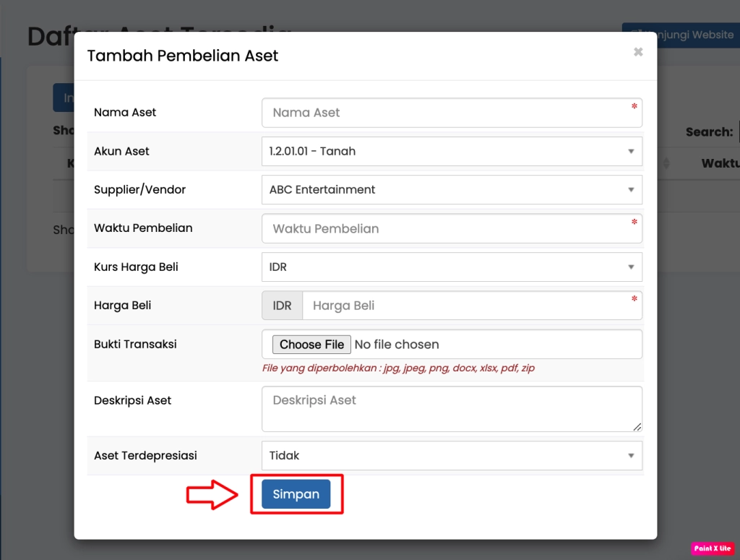This screenshot has height=560, width=740.
Task: Click the grey IDR currency prefix box
Action: [x=282, y=306]
